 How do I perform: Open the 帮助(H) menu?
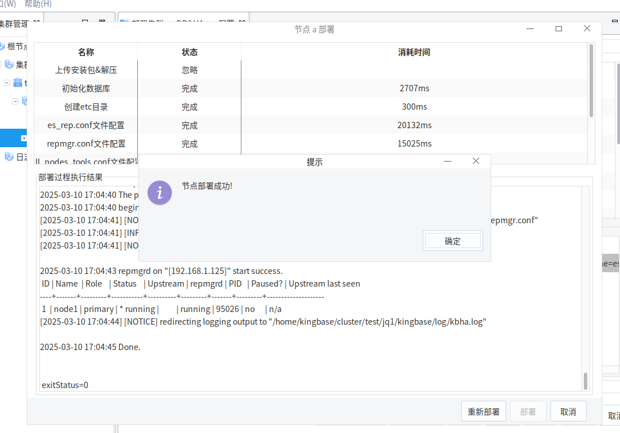pos(38,4)
